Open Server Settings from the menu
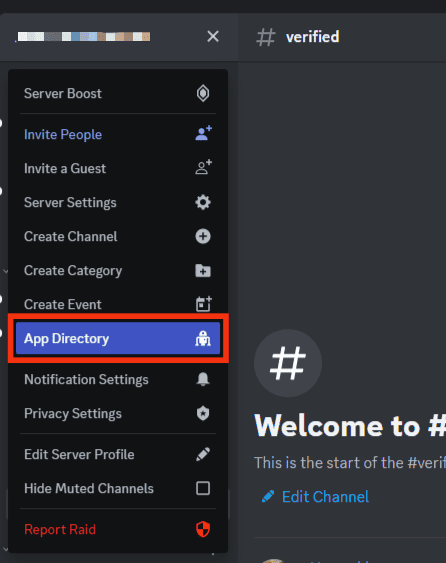The height and width of the screenshot is (563, 446). coord(118,203)
